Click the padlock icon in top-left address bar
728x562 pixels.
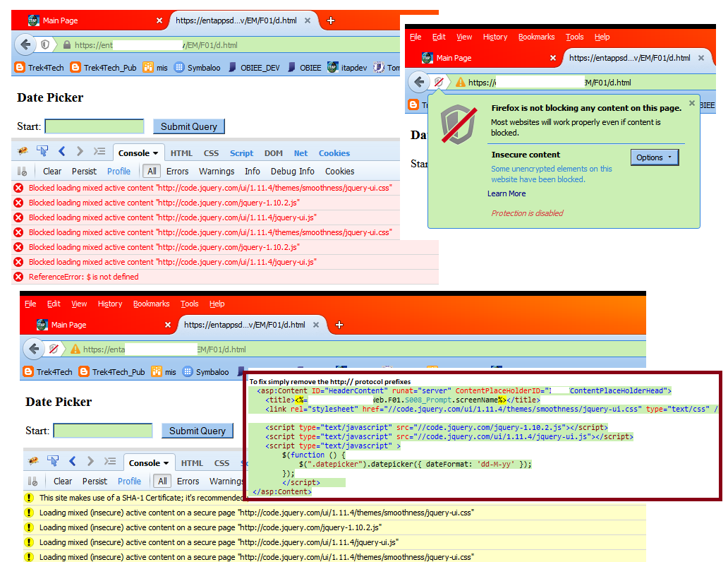pyautogui.click(x=67, y=45)
